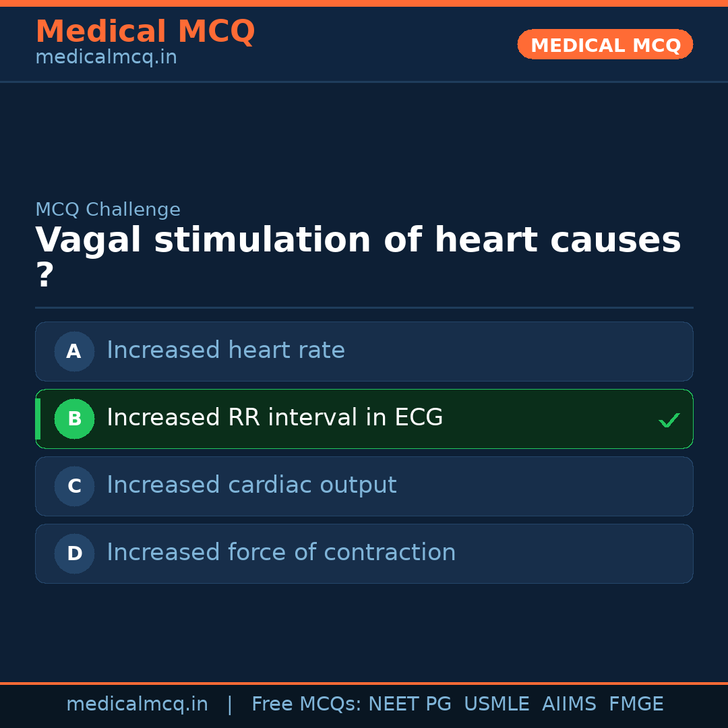The width and height of the screenshot is (728, 728).
Task: Click the green checkmark on option B
Action: 669,419
